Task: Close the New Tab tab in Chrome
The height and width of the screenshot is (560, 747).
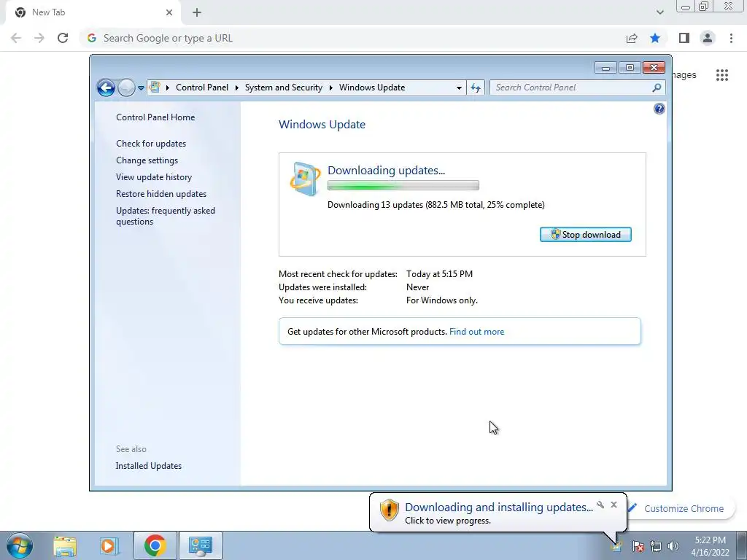Action: pos(169,12)
